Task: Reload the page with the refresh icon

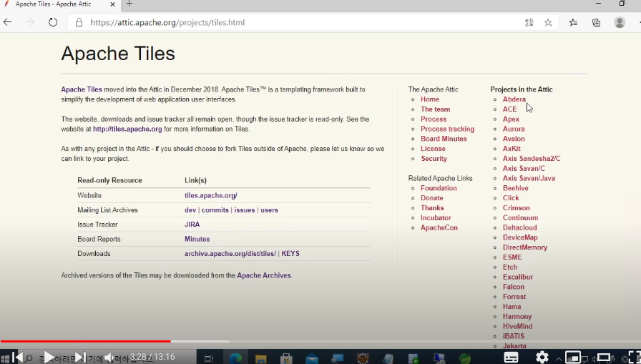Action: pyautogui.click(x=53, y=22)
